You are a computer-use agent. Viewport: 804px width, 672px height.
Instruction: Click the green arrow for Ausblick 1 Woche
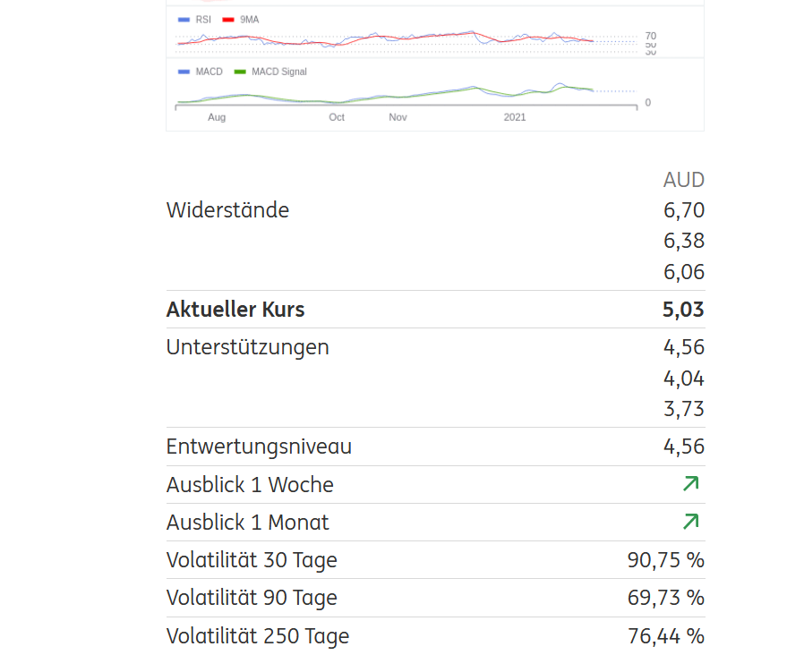[690, 484]
